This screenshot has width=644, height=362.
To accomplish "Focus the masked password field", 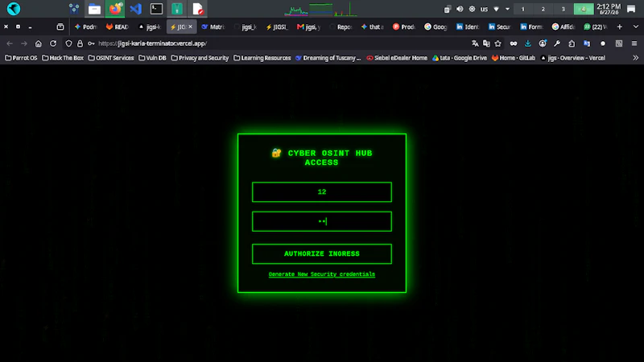I will 321,221.
